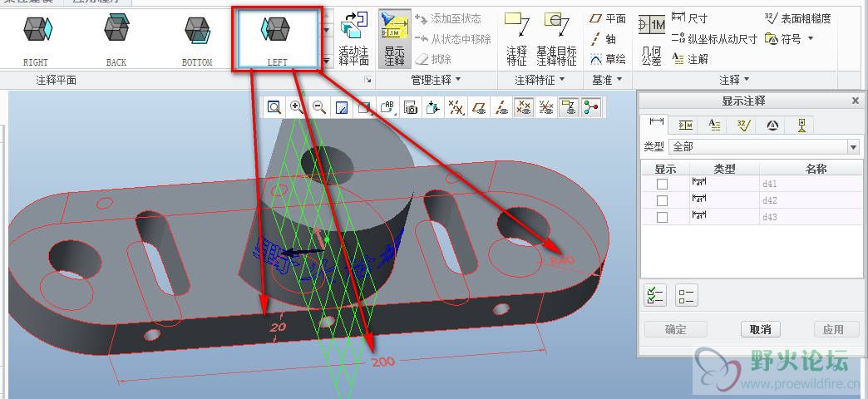Click the 200 dimension on the model
The image size is (868, 399).
383,362
